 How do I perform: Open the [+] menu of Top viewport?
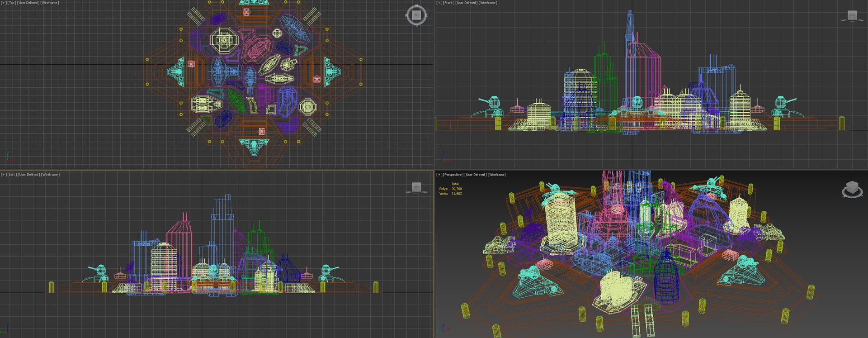tap(4, 3)
